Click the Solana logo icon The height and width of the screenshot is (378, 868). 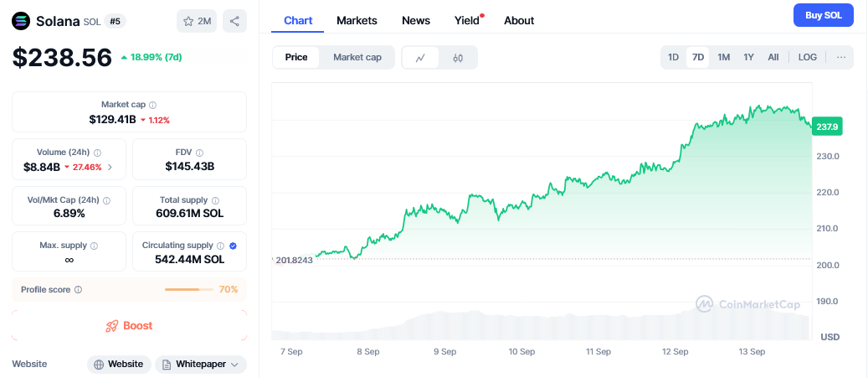(x=21, y=21)
